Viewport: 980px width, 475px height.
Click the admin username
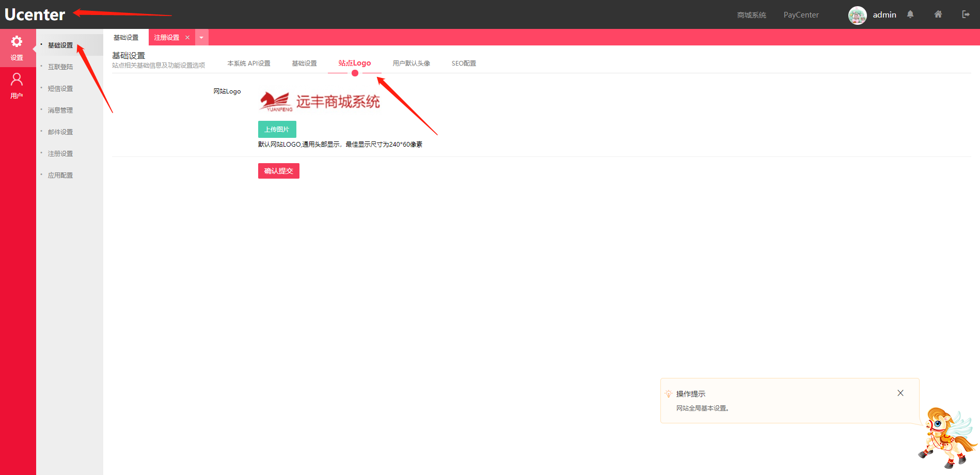point(884,15)
